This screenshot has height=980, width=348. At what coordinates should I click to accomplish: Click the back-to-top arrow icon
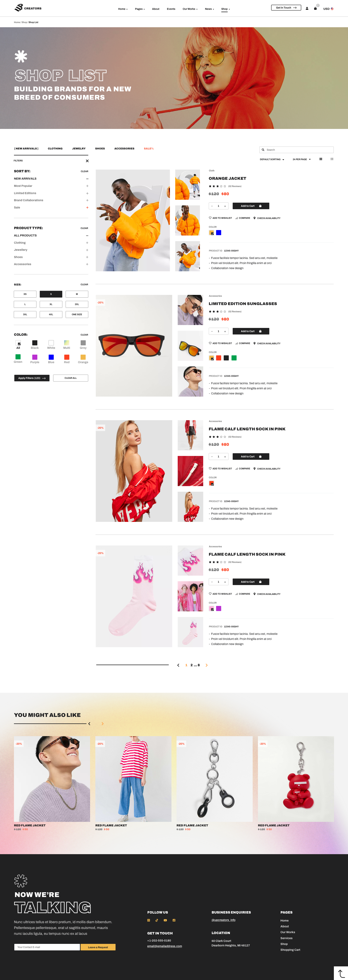[x=341, y=973]
